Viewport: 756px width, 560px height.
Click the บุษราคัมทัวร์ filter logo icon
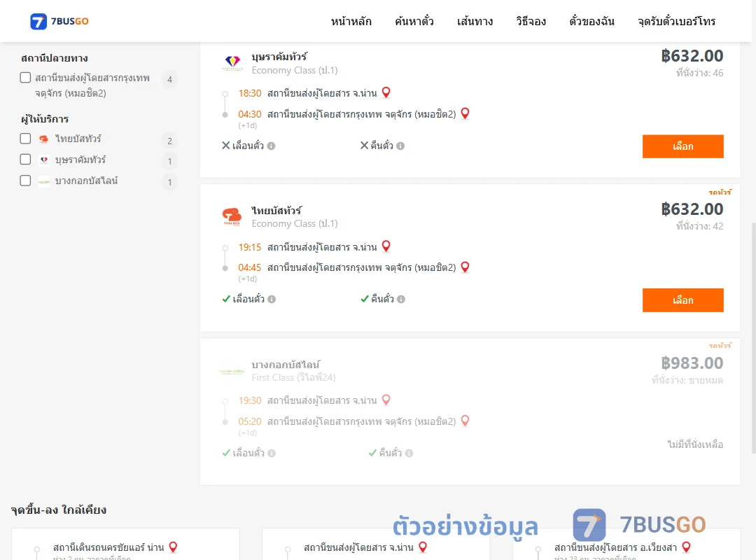pos(44,160)
